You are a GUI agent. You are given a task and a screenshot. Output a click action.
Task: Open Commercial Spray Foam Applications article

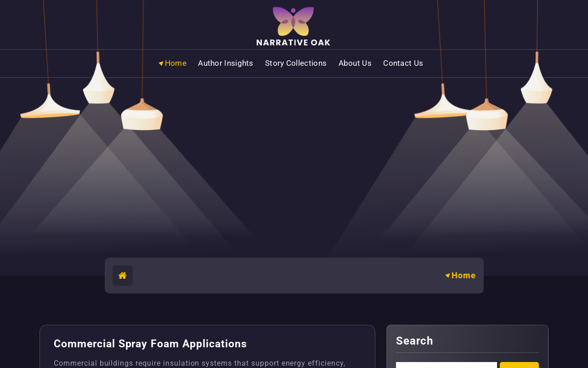pos(150,344)
